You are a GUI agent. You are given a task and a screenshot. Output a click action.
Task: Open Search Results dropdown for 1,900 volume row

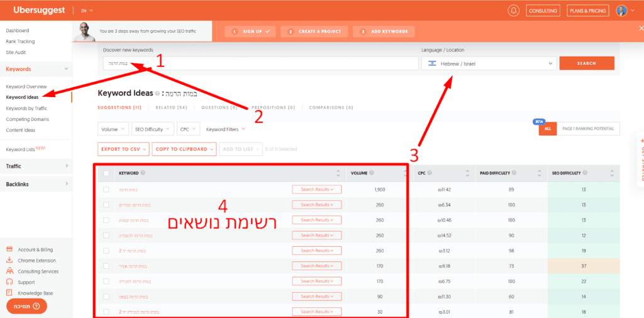click(317, 190)
